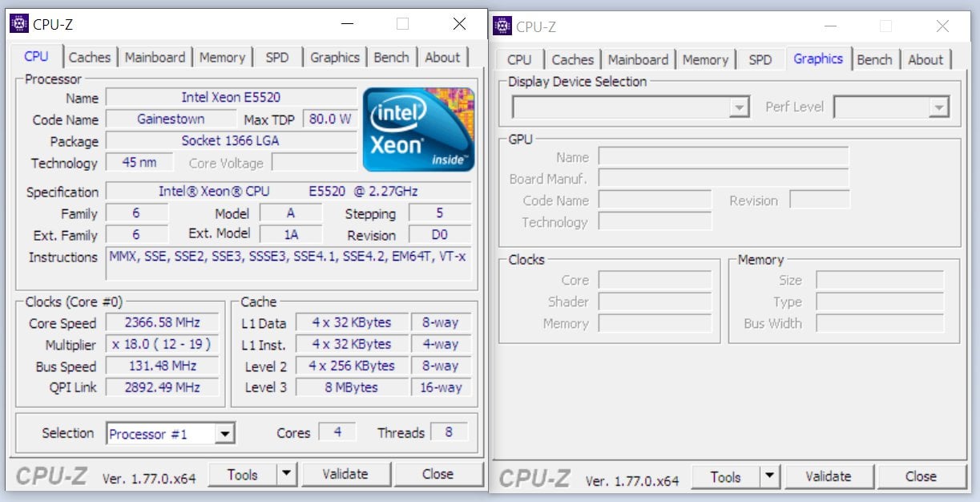This screenshot has height=502, width=980.
Task: Click the empty GPU Name field
Action: (724, 156)
